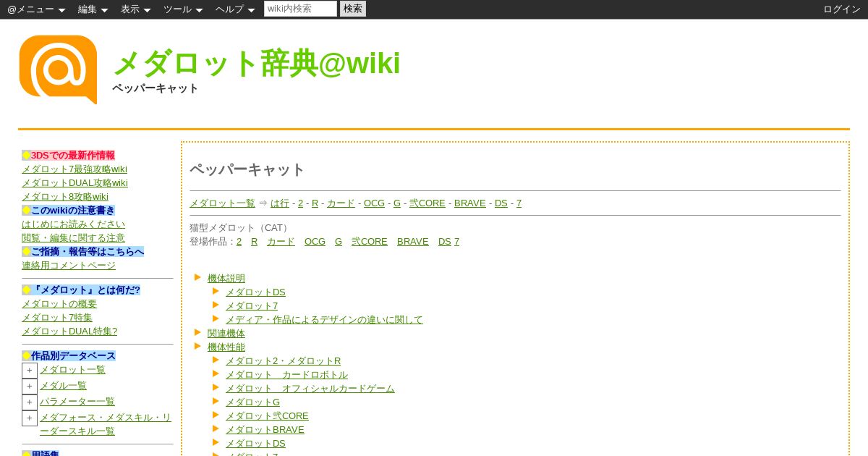This screenshot has width=868, height=456.
Task: Open メダロット7最強攻略wiki sidebar link
Action: pos(75,169)
